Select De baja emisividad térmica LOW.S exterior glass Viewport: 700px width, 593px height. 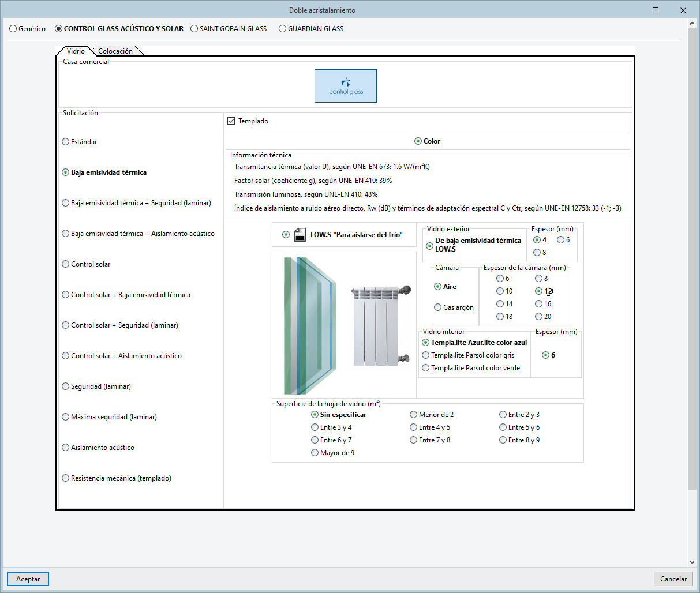[x=474, y=245]
